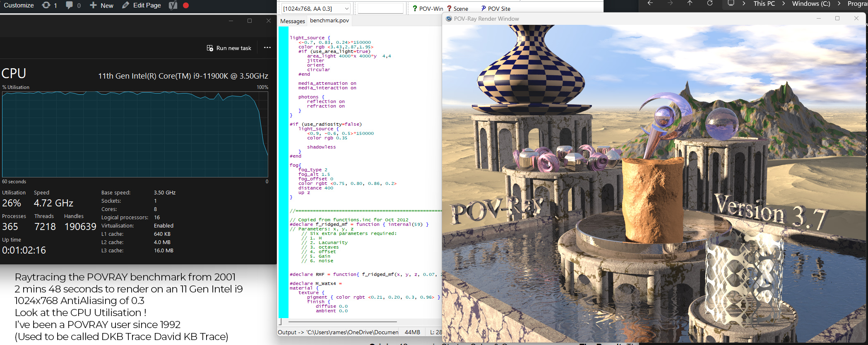
Task: Close the Task Manager window
Action: coord(269,21)
